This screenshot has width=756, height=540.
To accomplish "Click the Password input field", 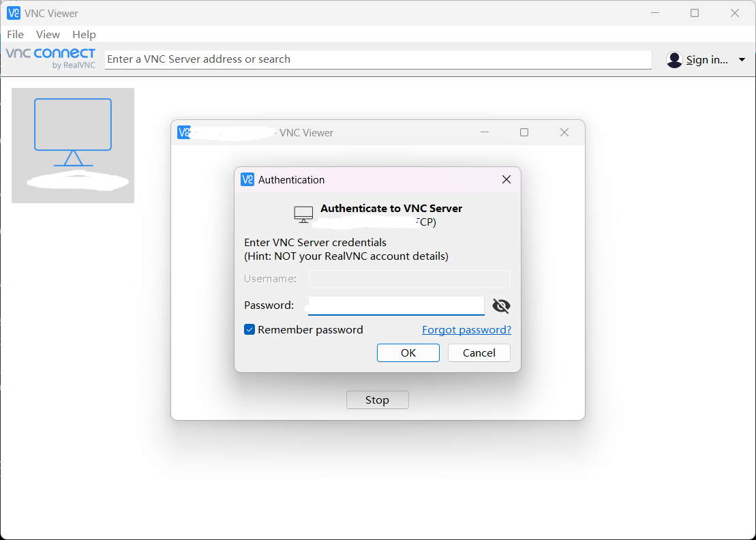I will (x=395, y=305).
